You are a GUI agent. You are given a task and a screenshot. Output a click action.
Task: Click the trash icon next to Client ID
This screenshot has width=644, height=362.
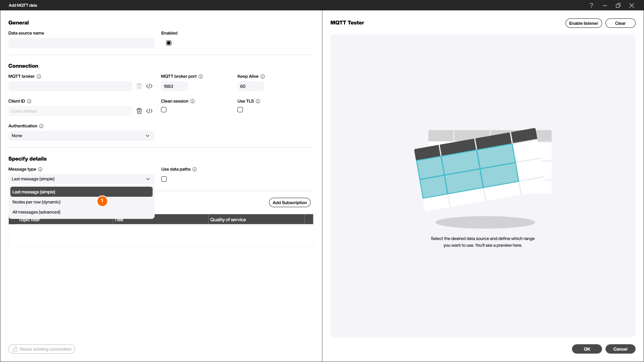[x=139, y=111]
